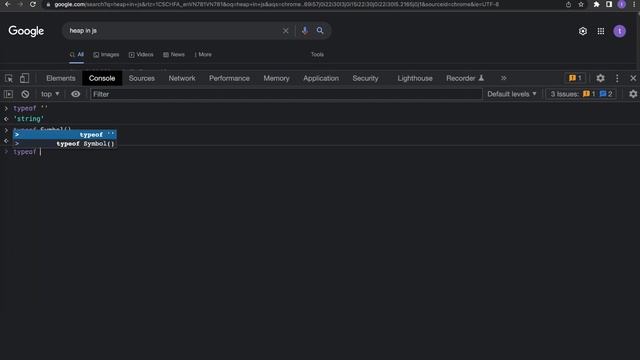Switch to the Elements tab

coord(61,78)
